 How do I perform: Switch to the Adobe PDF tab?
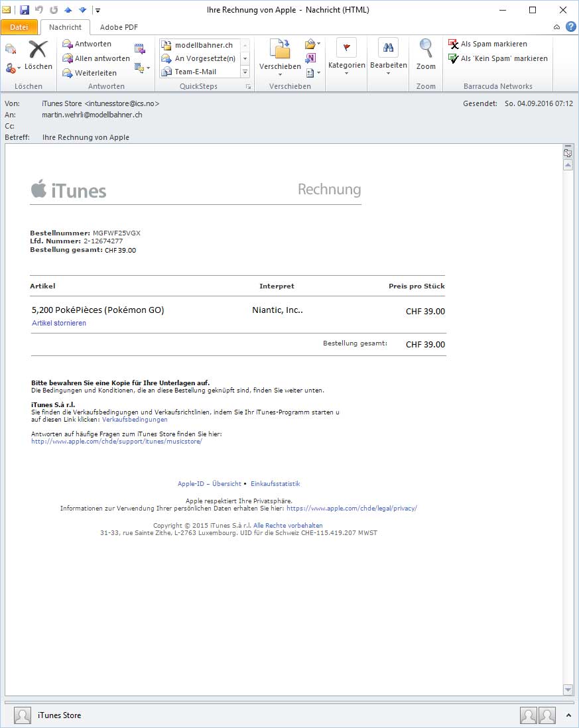[118, 27]
